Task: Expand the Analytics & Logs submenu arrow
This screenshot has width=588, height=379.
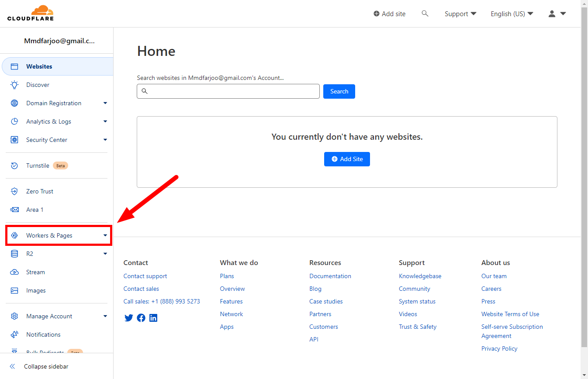Action: click(105, 121)
